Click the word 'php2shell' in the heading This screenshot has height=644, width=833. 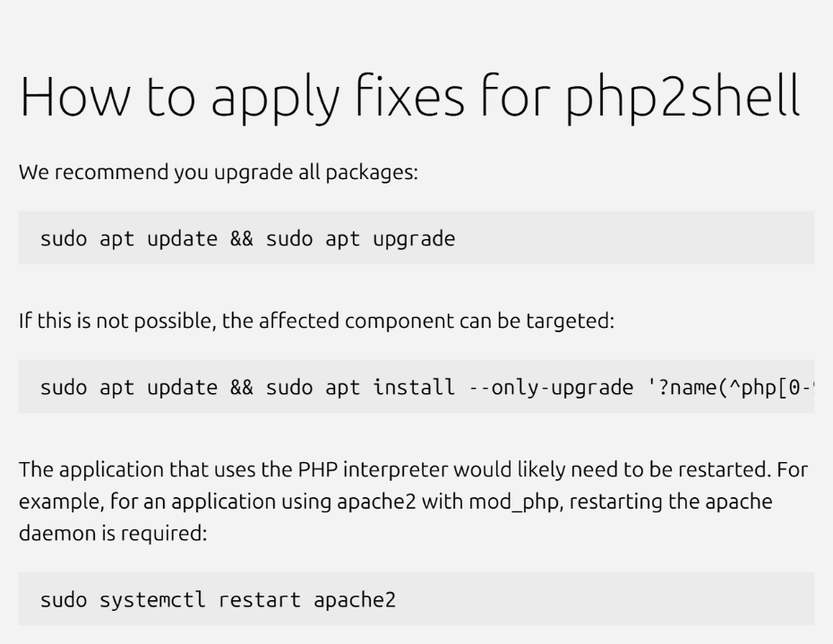pyautogui.click(x=683, y=99)
